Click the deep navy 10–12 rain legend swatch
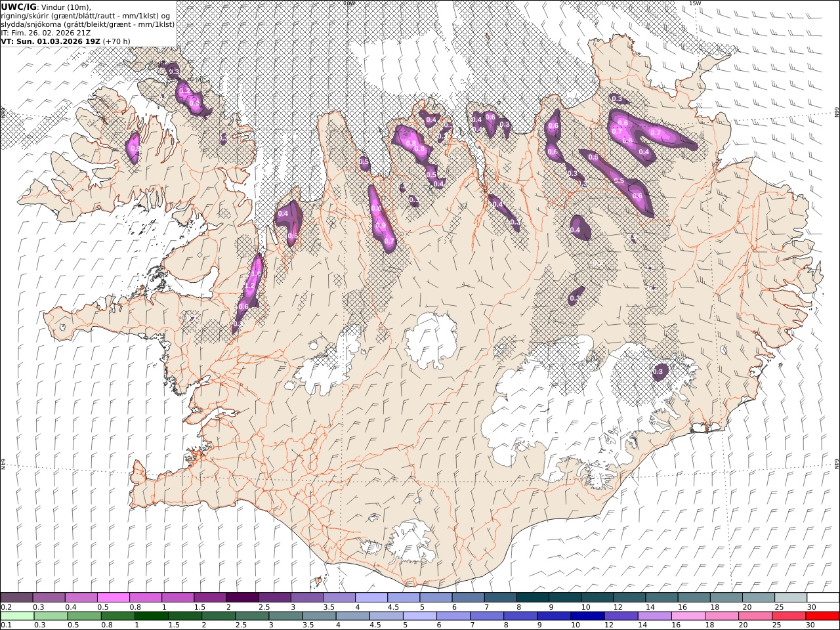 (587, 616)
